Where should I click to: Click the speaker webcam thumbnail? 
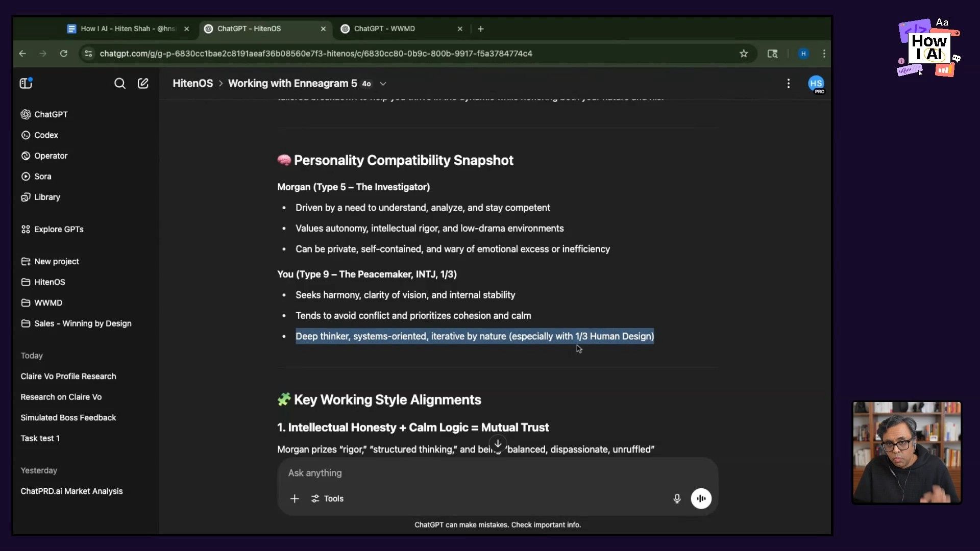pyautogui.click(x=906, y=453)
